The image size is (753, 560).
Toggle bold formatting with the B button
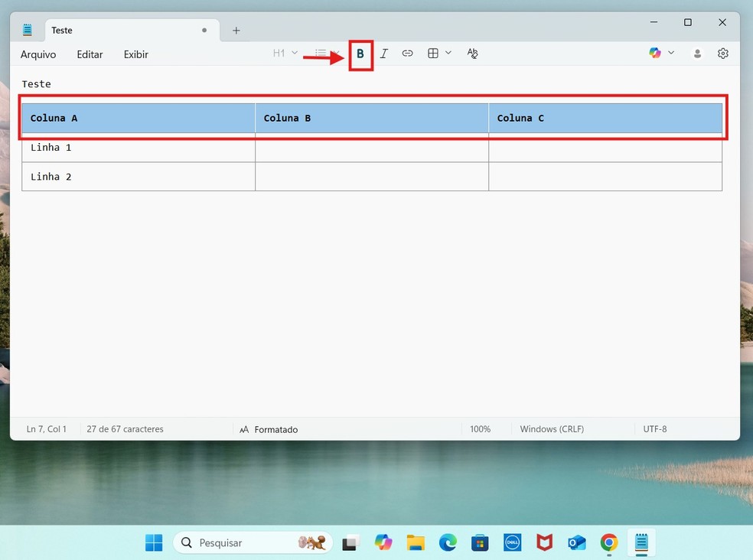click(x=360, y=54)
